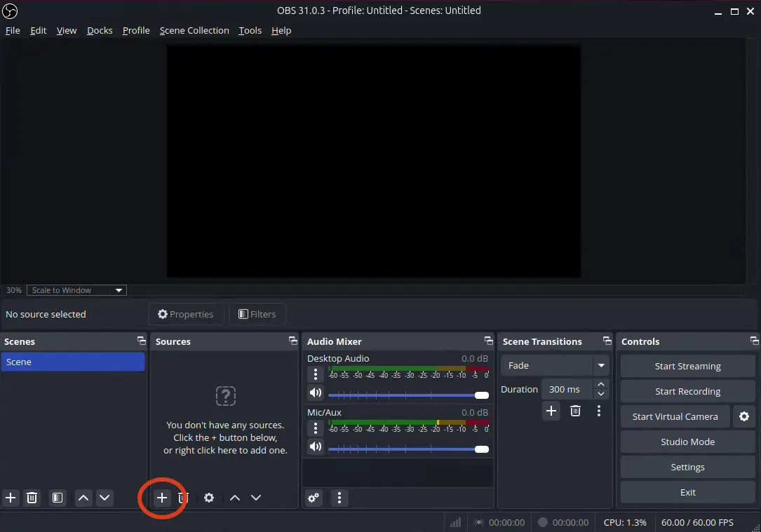The image size is (761, 532).
Task: Move scene up arrow in Scenes dock
Action: (83, 498)
